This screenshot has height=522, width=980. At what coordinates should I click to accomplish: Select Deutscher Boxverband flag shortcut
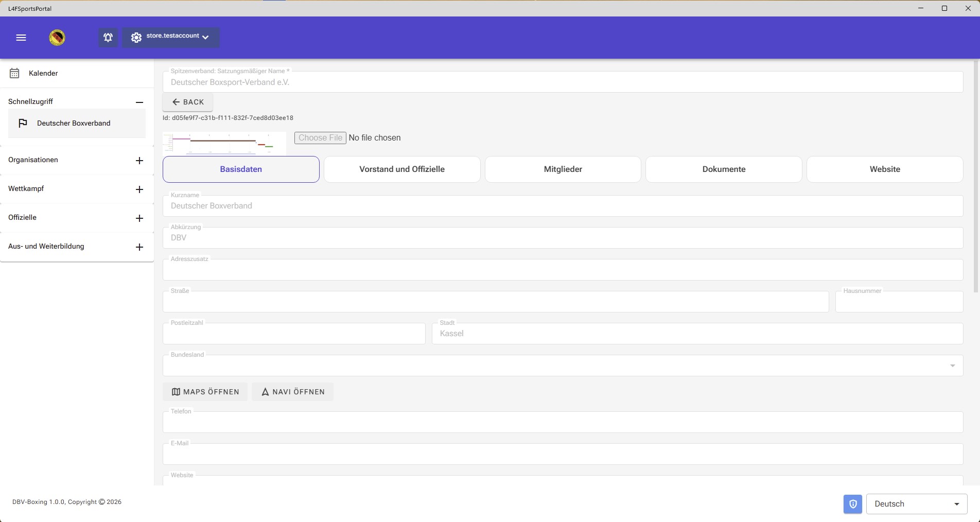coord(77,123)
